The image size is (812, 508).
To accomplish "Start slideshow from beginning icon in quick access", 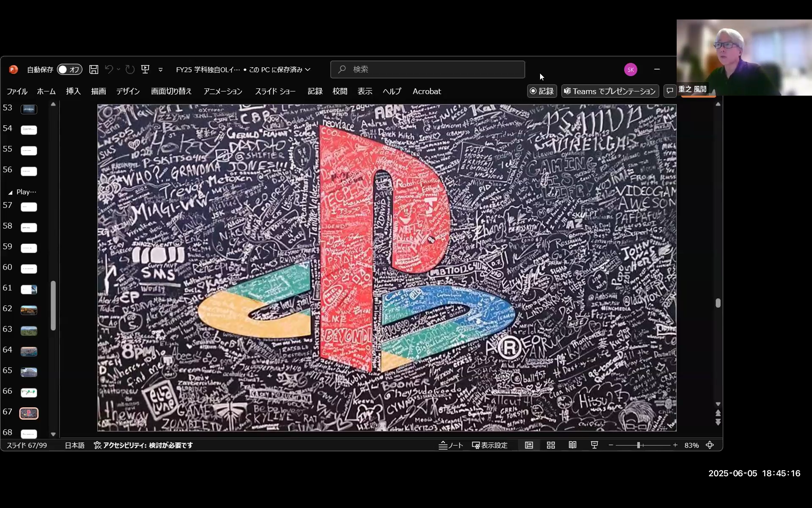I will (x=145, y=69).
